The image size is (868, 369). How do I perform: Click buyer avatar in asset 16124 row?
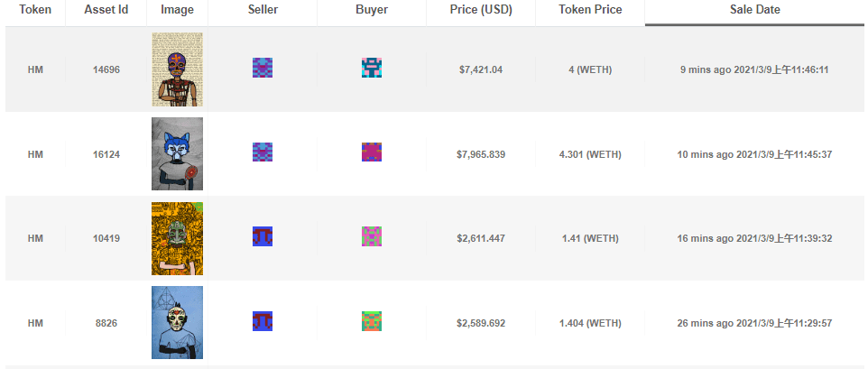coord(372,152)
